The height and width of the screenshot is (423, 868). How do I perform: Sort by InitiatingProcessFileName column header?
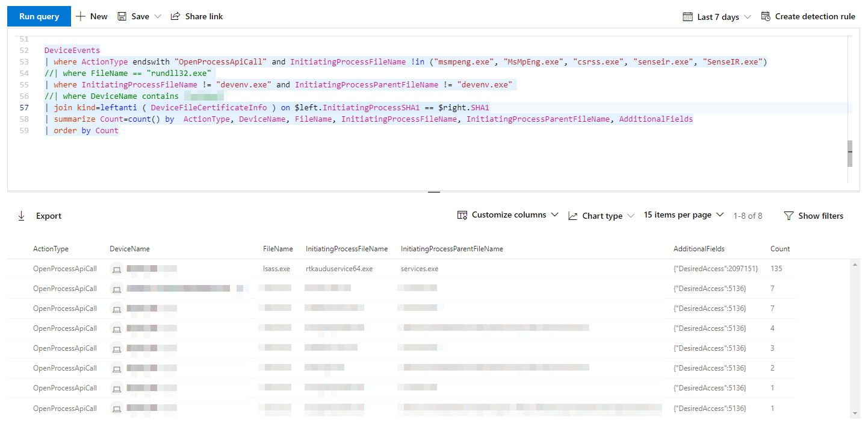coord(347,249)
